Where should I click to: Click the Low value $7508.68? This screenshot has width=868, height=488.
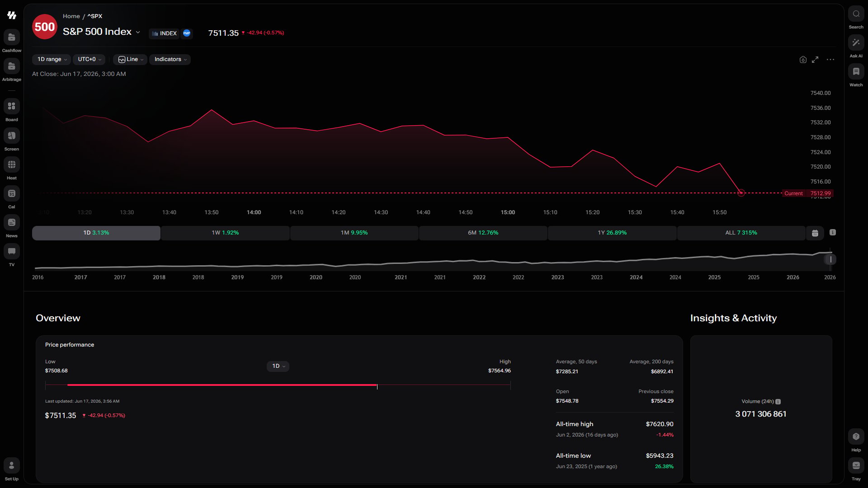pos(57,371)
